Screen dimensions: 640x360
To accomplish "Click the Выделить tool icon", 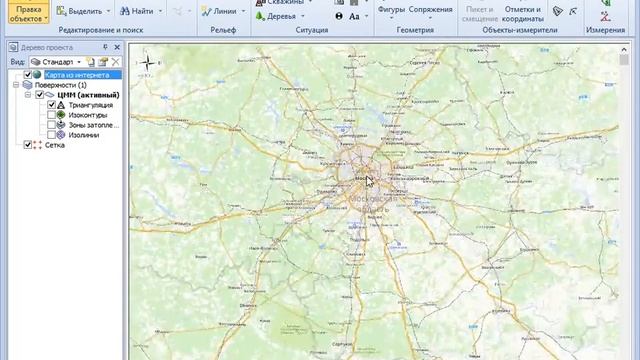I will pos(61,11).
